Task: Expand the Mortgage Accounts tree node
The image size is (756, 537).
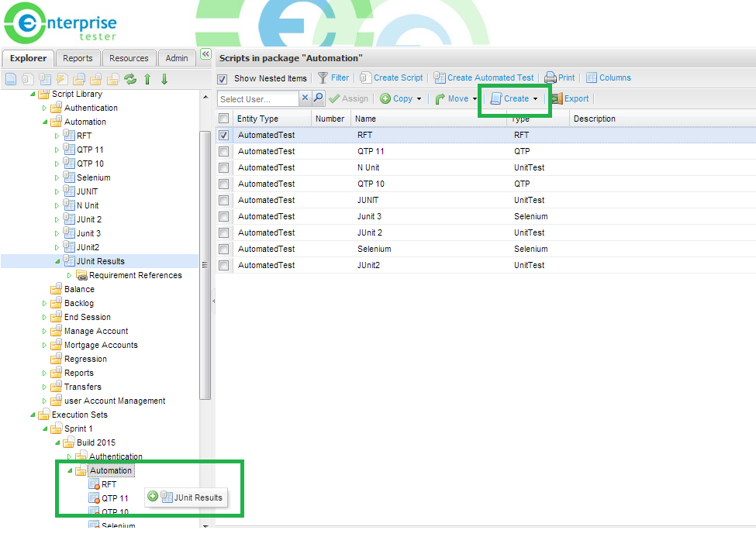Action: (x=44, y=345)
